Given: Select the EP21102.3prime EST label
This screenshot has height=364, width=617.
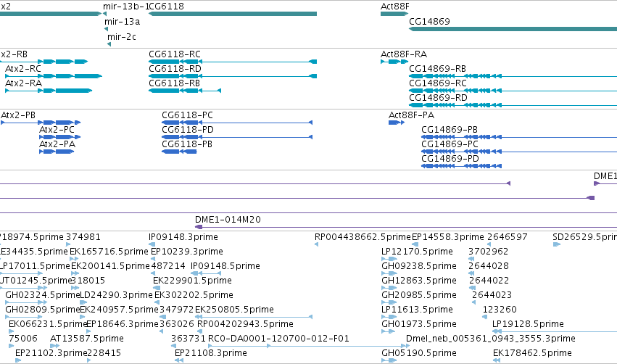Looking at the screenshot, I should coord(51,354).
